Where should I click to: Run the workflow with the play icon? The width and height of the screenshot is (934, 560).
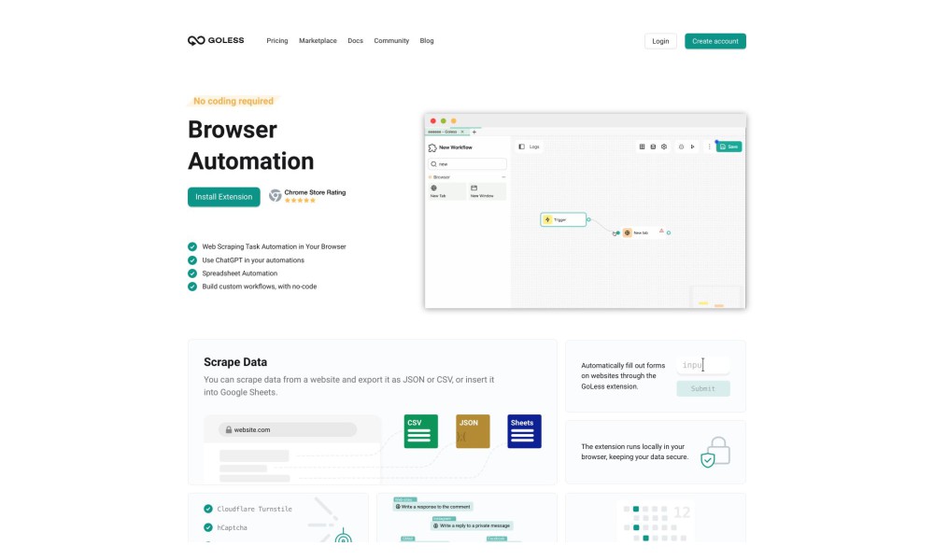(692, 147)
